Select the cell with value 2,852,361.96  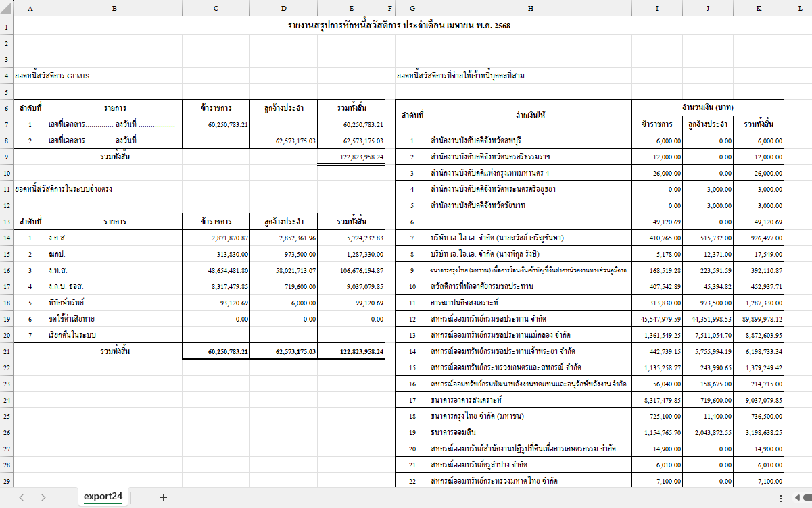(283, 238)
